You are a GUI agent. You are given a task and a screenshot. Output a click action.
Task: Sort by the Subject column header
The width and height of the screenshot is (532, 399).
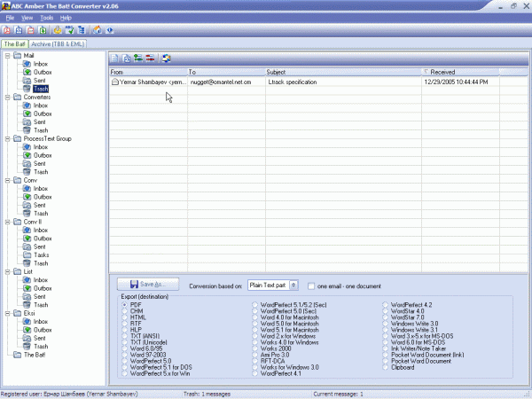coord(343,72)
